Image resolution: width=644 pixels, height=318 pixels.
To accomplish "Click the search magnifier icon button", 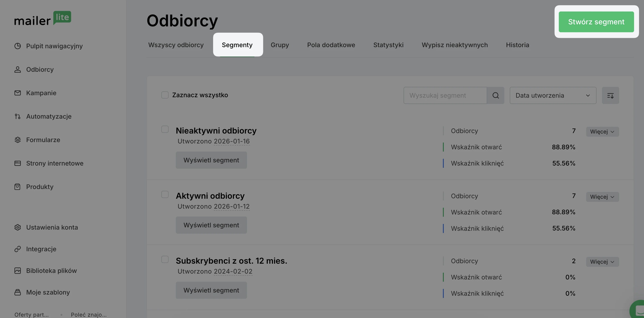I will 496,95.
